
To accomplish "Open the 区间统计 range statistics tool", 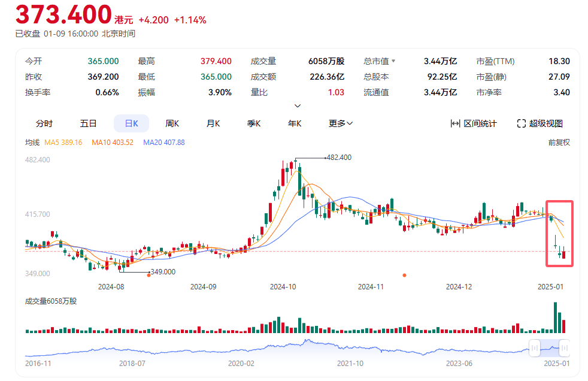I will [x=474, y=123].
